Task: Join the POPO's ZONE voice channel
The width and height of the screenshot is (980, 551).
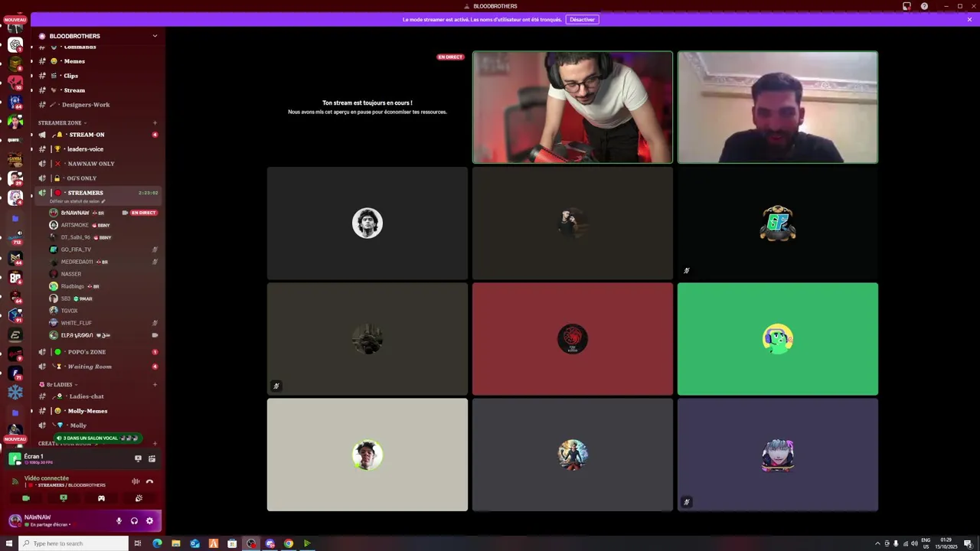Action: tap(97, 352)
